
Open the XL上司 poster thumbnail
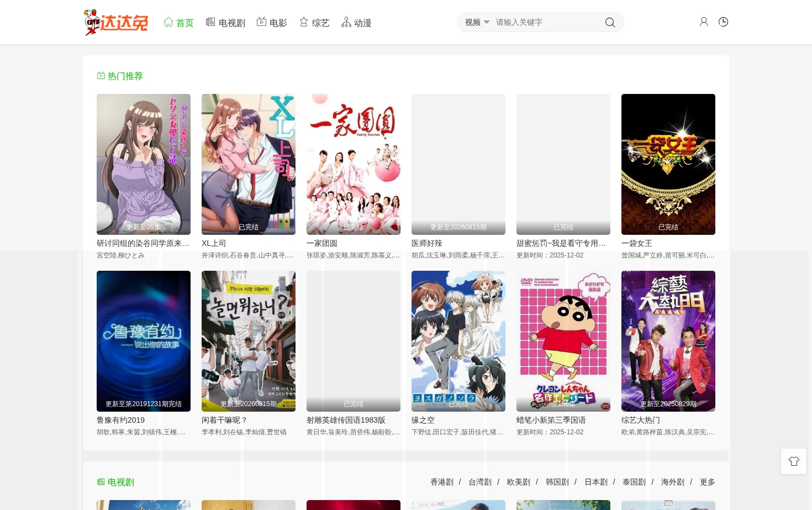[249, 164]
